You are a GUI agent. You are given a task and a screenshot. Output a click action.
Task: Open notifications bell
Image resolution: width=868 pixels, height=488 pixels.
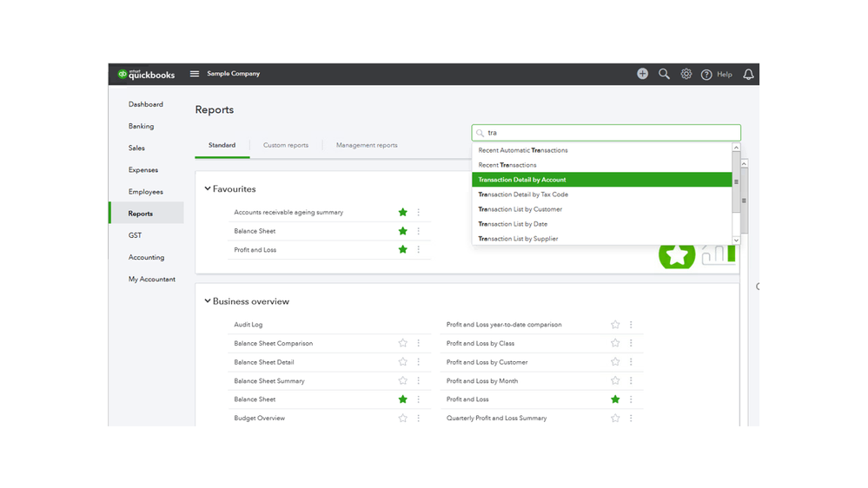click(748, 74)
